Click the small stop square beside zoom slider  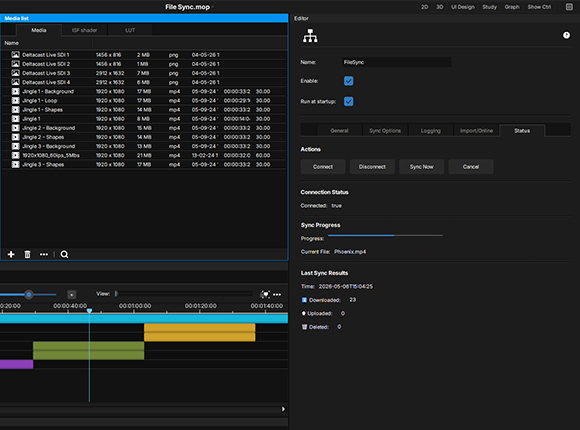72,295
